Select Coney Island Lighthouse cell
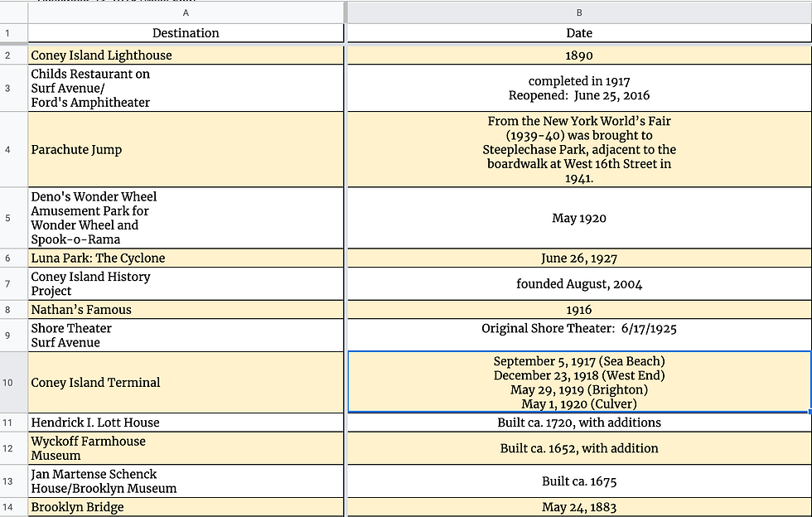Screen dimensions: 812x517 point(186,56)
